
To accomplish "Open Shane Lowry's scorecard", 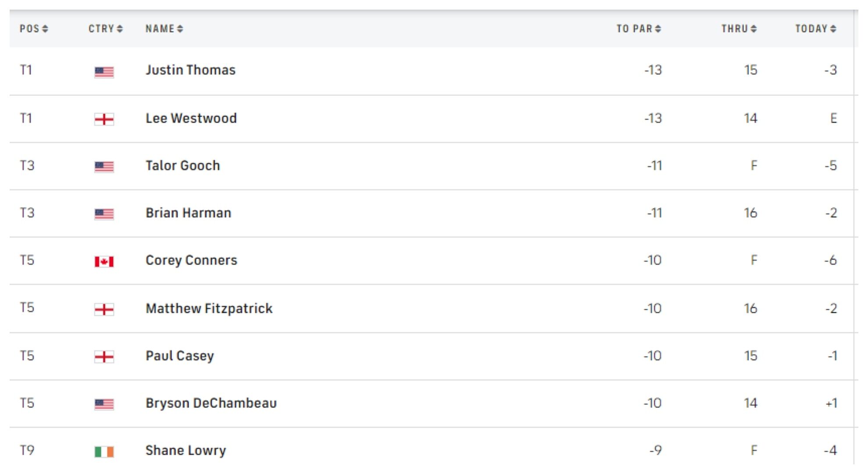I will click(x=185, y=450).
